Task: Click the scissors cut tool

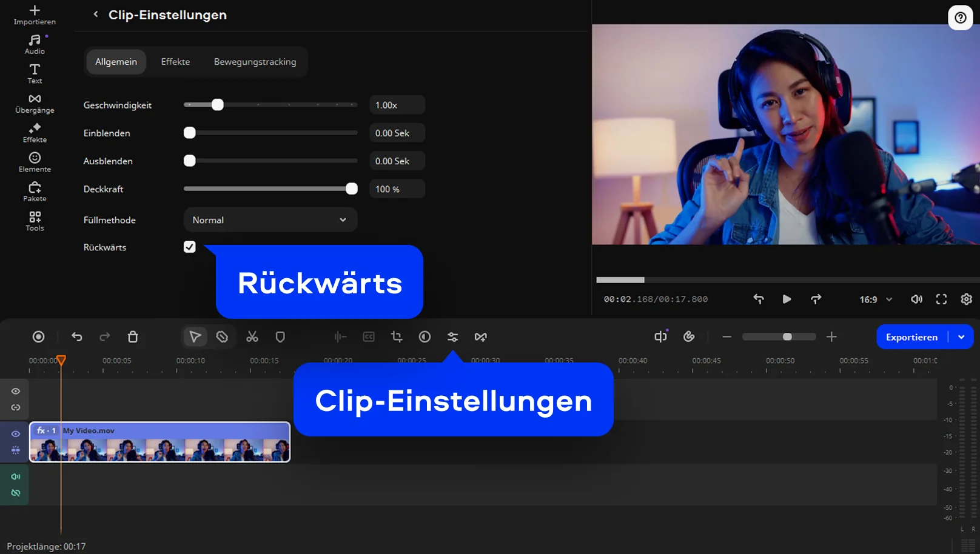Action: (x=252, y=337)
